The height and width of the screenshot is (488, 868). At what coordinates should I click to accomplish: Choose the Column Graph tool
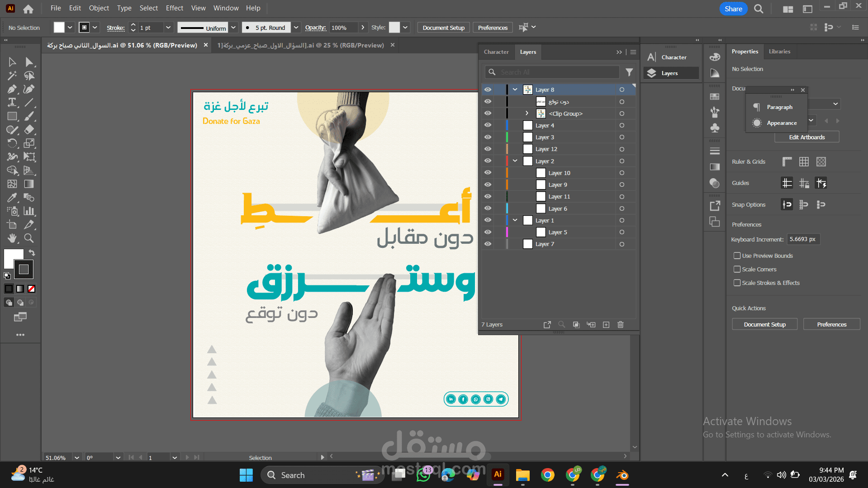pos(29,211)
